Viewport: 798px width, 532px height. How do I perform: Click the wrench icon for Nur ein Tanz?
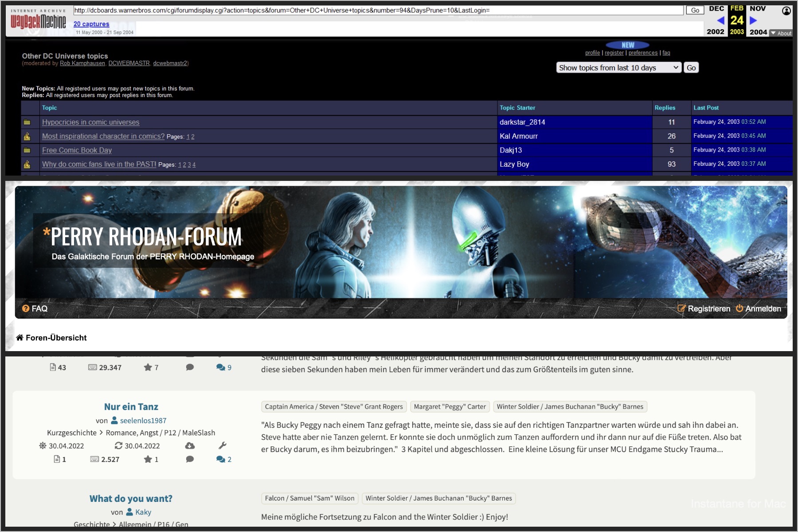(223, 446)
